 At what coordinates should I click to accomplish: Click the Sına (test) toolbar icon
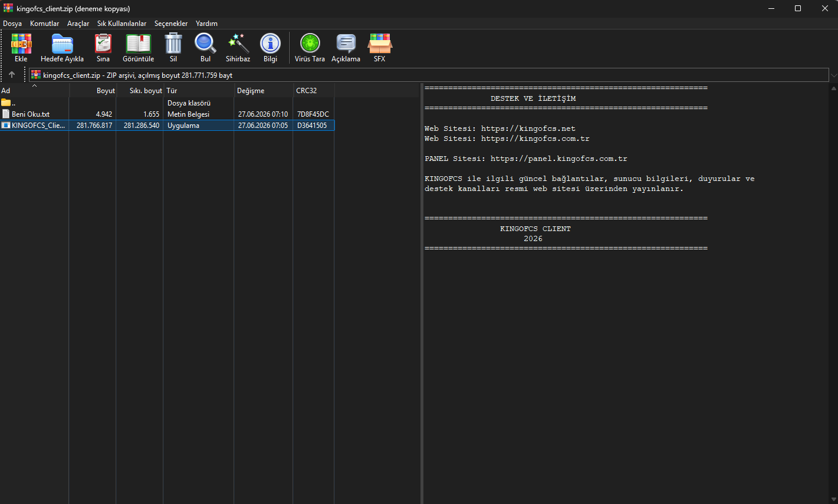click(x=103, y=44)
